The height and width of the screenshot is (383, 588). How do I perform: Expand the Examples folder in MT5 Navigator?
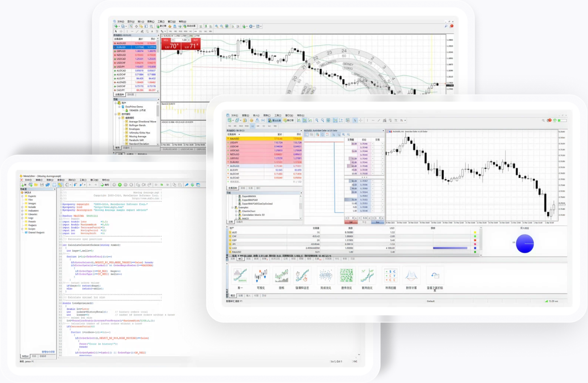coord(232,207)
